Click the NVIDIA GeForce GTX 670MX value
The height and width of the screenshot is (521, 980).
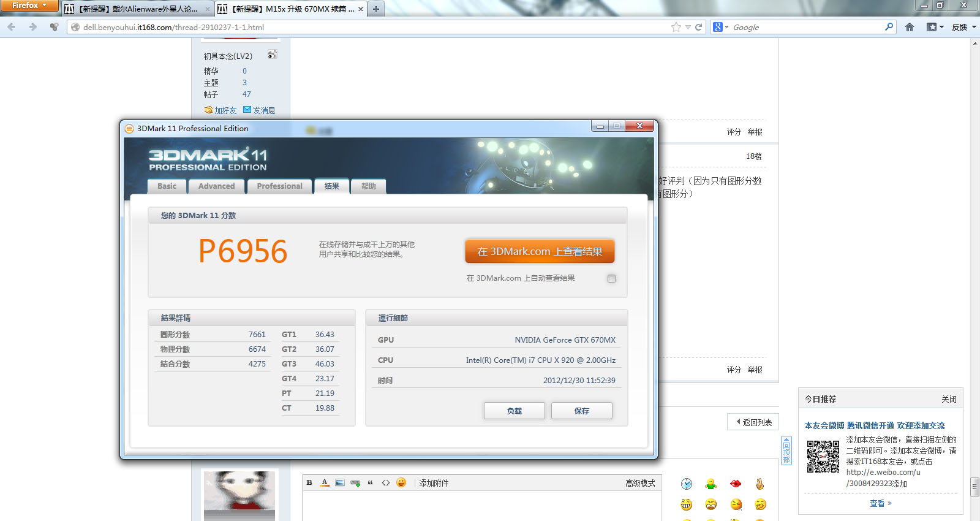(565, 340)
